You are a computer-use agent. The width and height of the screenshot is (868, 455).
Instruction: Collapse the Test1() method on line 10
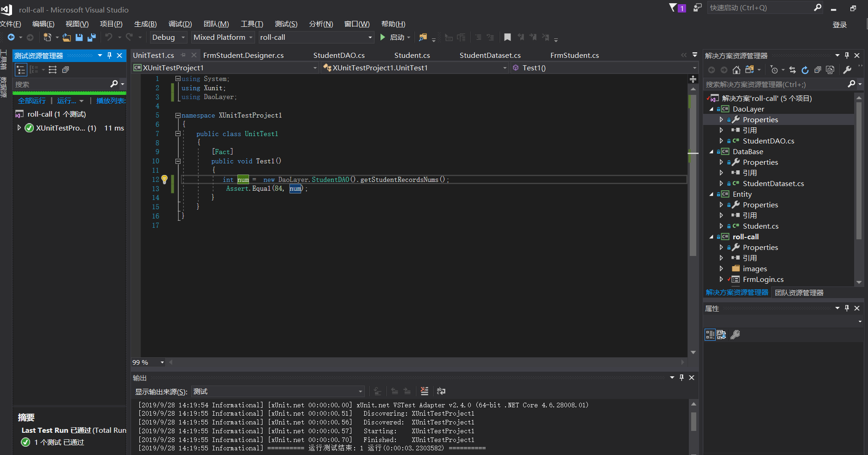click(x=178, y=162)
